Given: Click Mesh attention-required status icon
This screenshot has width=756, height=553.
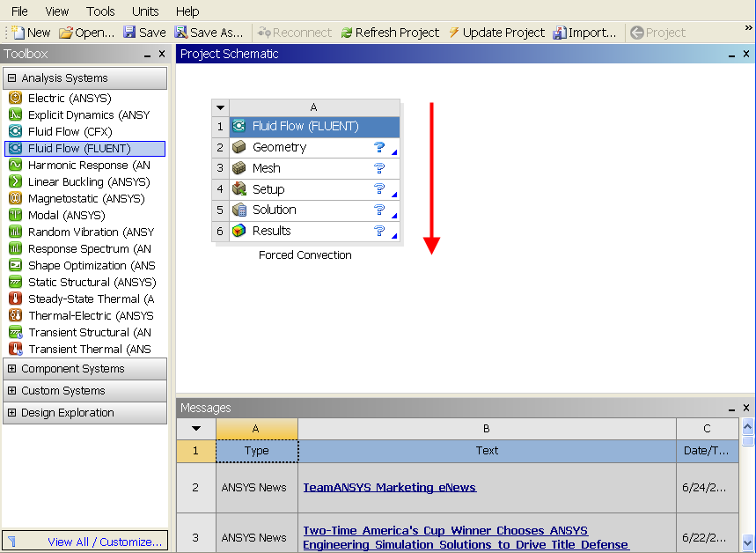Looking at the screenshot, I should 379,168.
